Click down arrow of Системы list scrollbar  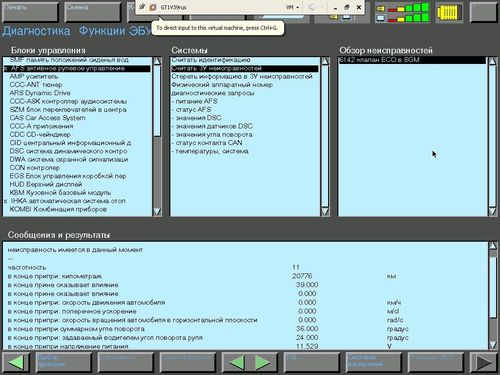[x=325, y=212]
